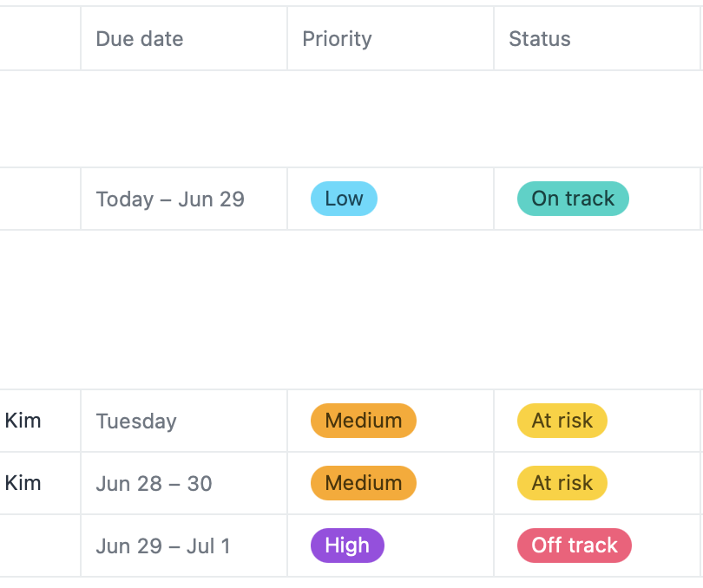The width and height of the screenshot is (703, 588).
Task: Edit the Jun 28 – 30 due date
Action: (x=154, y=484)
